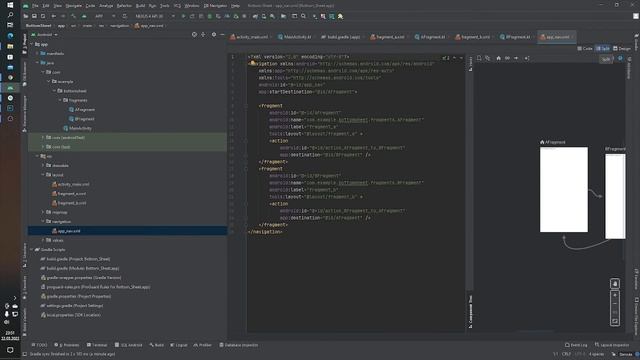640x360 pixels.
Task: Collapse the navigation folder
Action: point(43,222)
